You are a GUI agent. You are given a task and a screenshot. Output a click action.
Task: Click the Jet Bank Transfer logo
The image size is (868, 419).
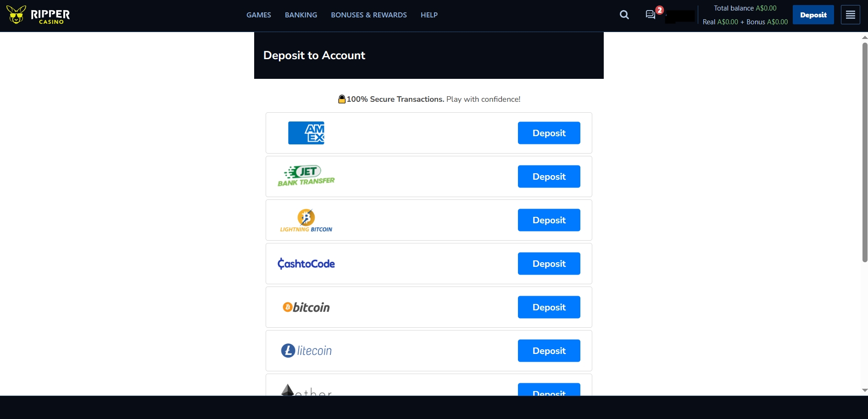(x=306, y=176)
